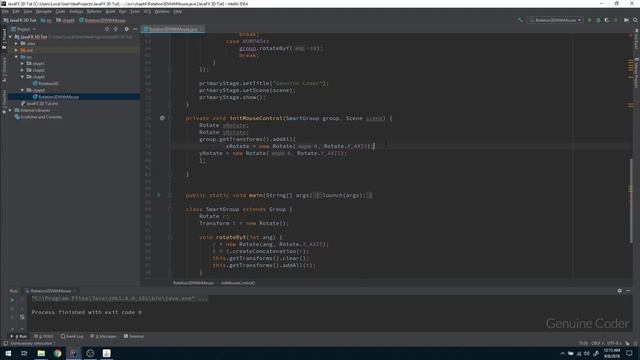Viewport: 640px width, 360px height.
Task: Collapse the JavaFX 3D Tut root node
Action: coord(11,37)
